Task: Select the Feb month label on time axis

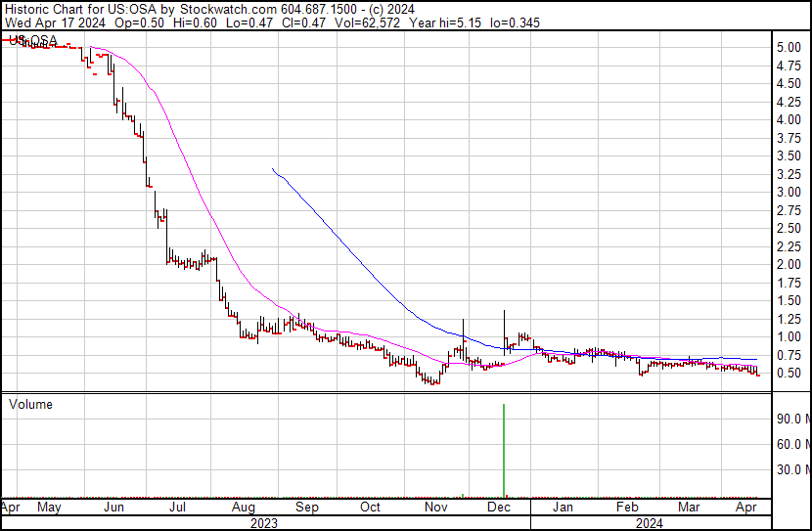Action: [627, 508]
